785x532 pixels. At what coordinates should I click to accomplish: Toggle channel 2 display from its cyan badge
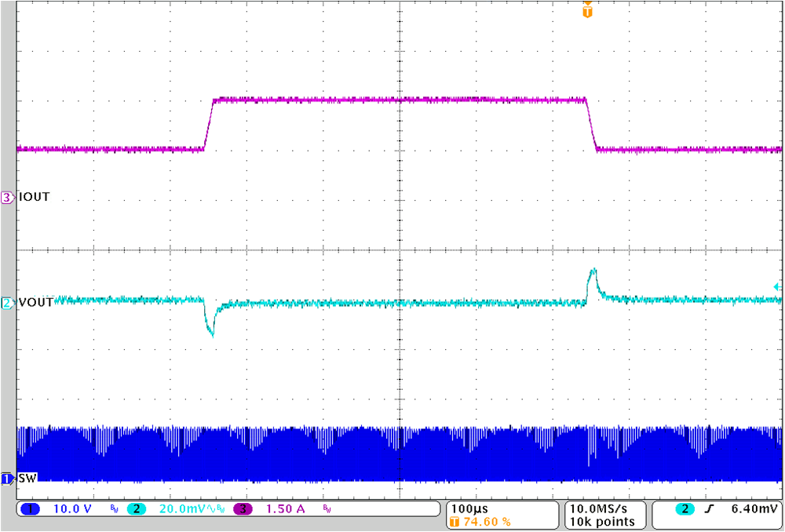click(x=138, y=508)
